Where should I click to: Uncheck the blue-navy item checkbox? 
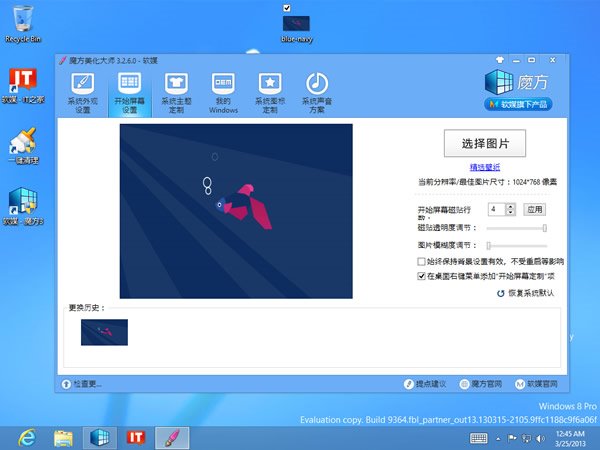pos(287,8)
